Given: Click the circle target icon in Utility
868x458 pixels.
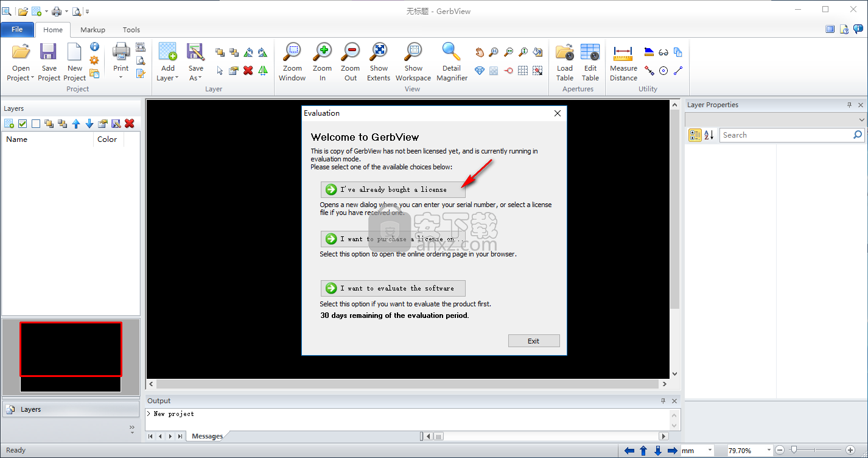Looking at the screenshot, I should pos(663,71).
